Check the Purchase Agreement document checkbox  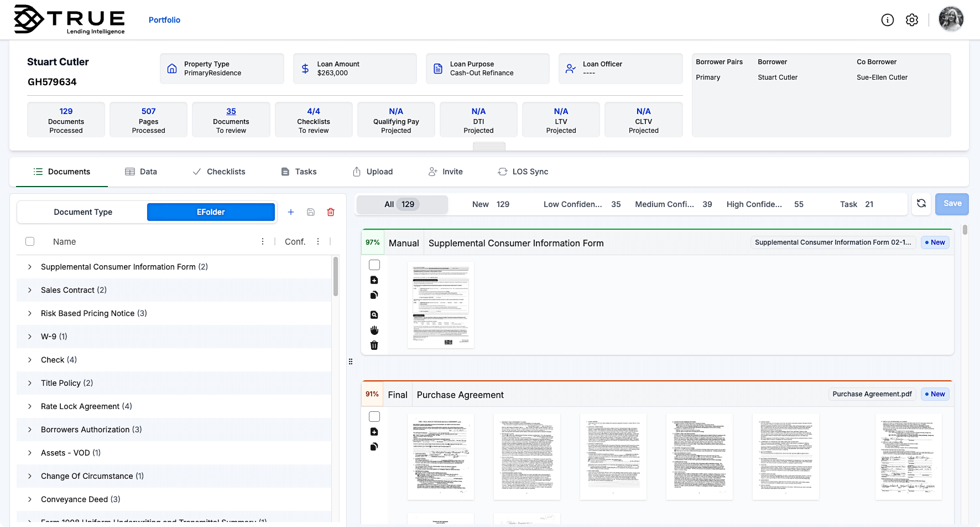point(374,416)
